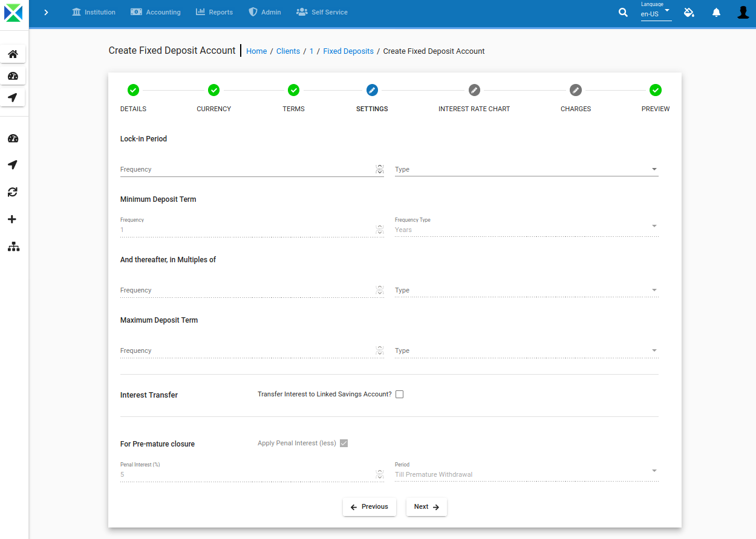Open notifications bell
The image size is (756, 539).
tap(716, 12)
